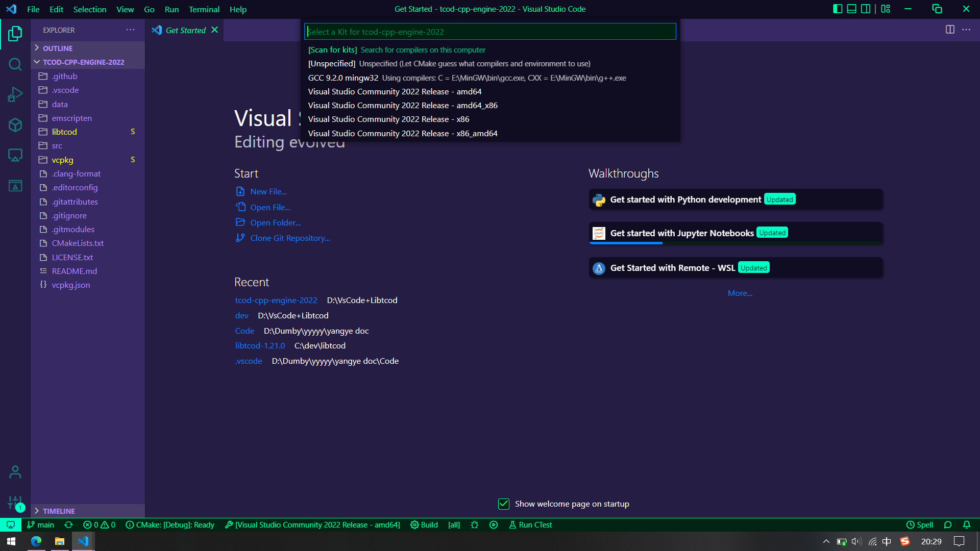Open Run and Debug view
Screen dimensions: 980x551
(x=15, y=94)
